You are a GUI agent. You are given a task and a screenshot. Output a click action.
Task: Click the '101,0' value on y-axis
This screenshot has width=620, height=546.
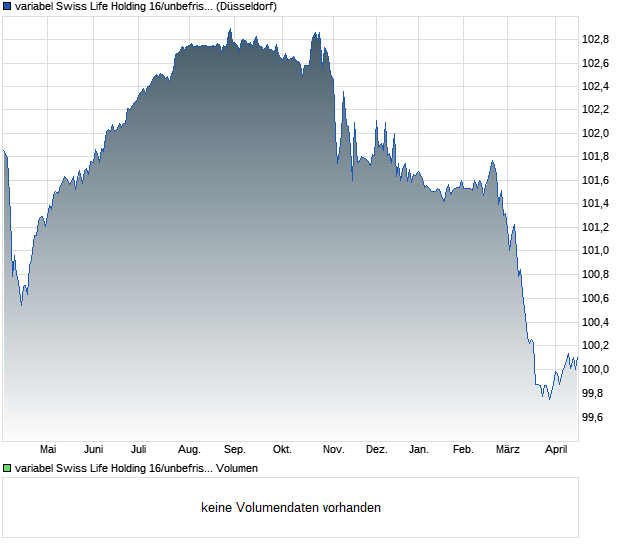(595, 250)
